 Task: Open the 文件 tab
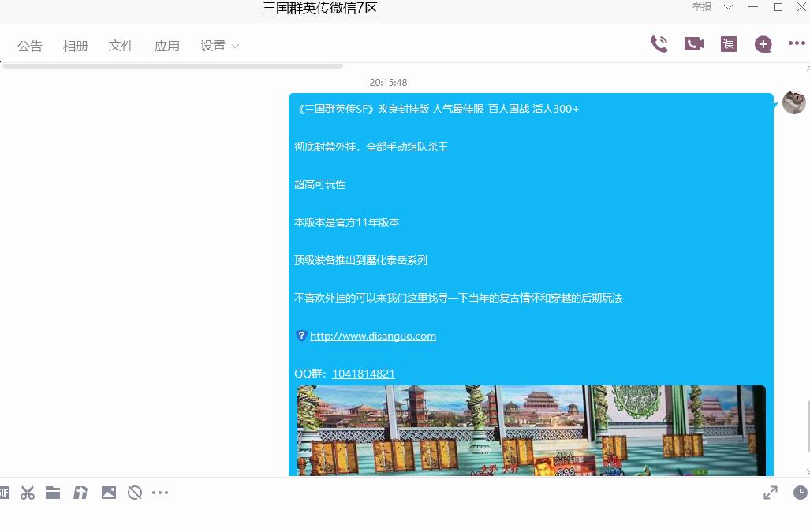pyautogui.click(x=121, y=46)
